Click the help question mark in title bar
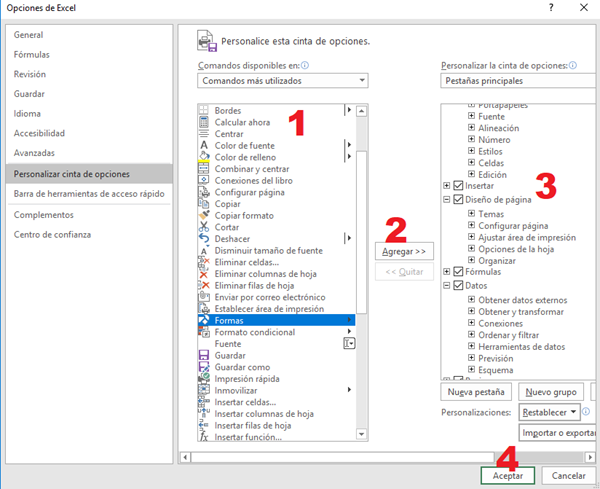Screen dimensions: 600x489 click(x=551, y=8)
